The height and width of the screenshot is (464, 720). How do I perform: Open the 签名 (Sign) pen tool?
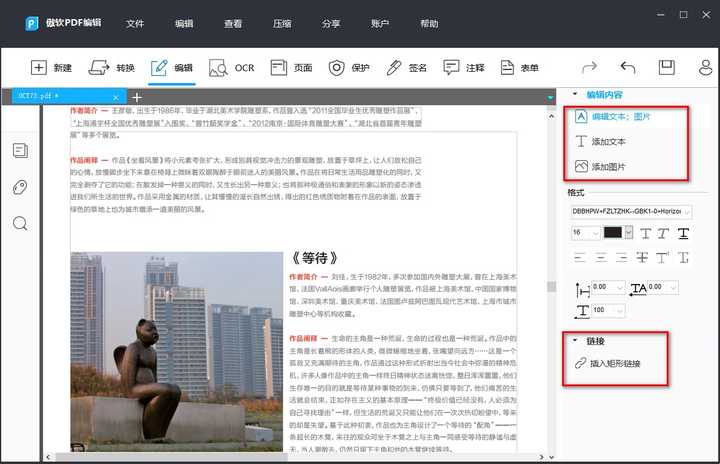(406, 68)
